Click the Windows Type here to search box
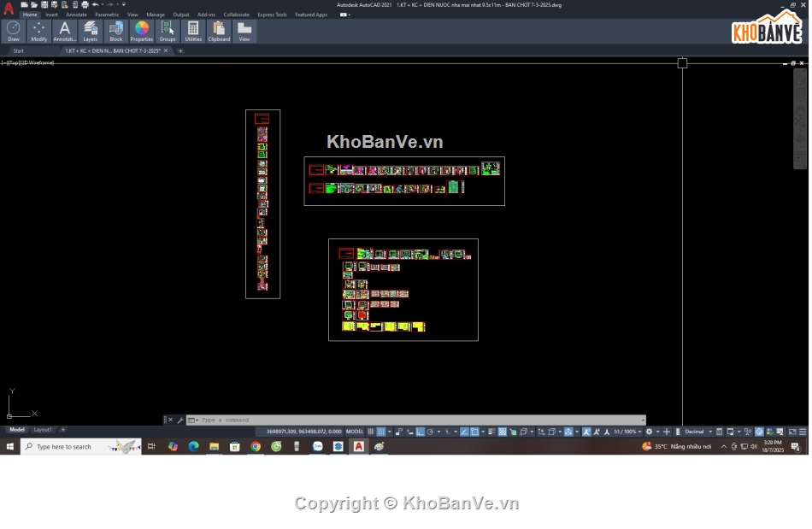812x529 pixels. click(x=81, y=447)
